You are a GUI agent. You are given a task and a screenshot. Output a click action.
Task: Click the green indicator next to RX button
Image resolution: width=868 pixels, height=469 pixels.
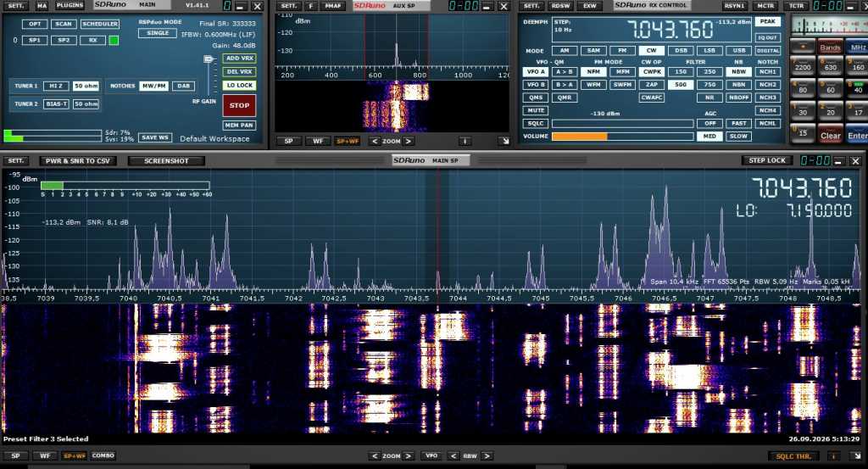point(114,40)
